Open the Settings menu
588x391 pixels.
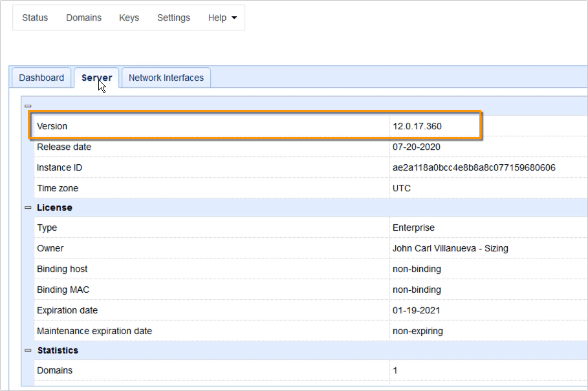tap(173, 17)
